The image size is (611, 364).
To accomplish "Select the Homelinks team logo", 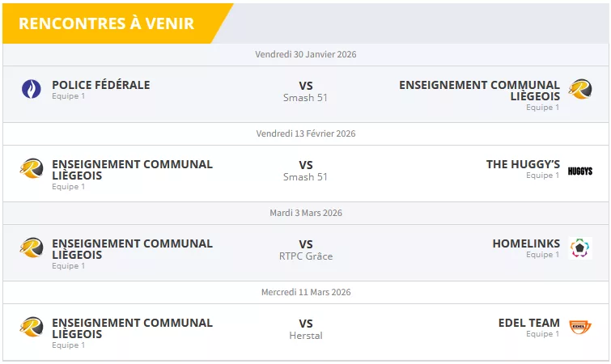I will (579, 248).
